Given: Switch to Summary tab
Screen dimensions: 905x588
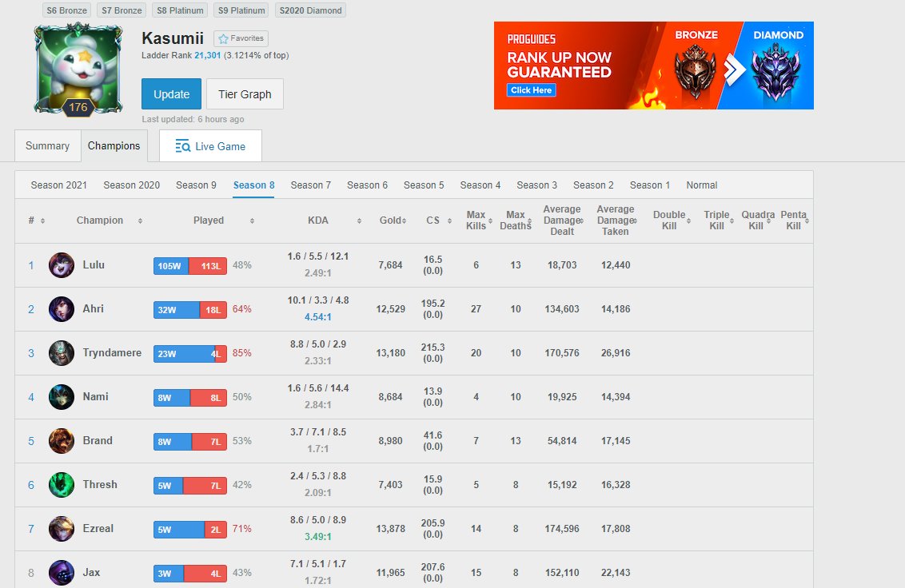Looking at the screenshot, I should tap(47, 146).
